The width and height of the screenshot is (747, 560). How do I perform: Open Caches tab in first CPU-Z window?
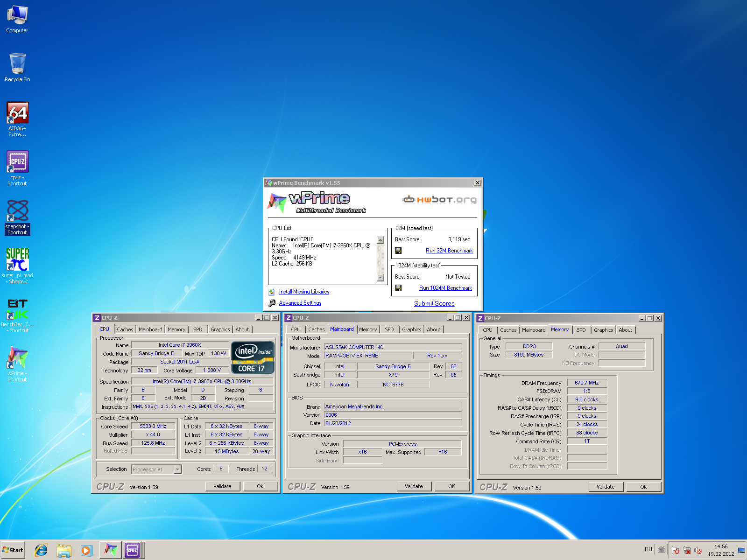point(125,329)
